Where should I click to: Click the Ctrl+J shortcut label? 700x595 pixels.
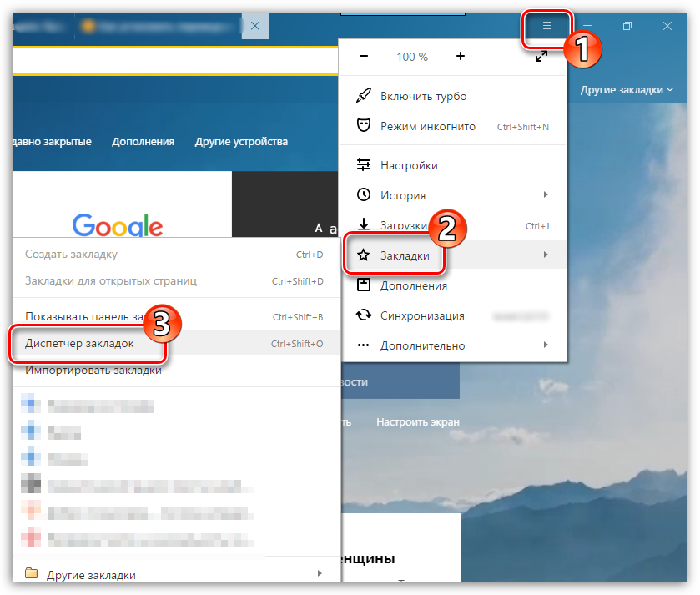pyautogui.click(x=537, y=226)
